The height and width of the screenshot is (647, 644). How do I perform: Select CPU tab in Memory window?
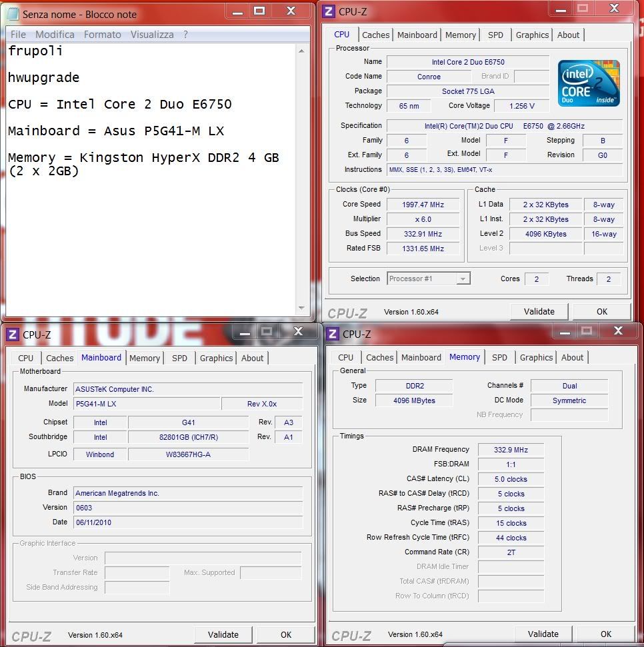345,357
